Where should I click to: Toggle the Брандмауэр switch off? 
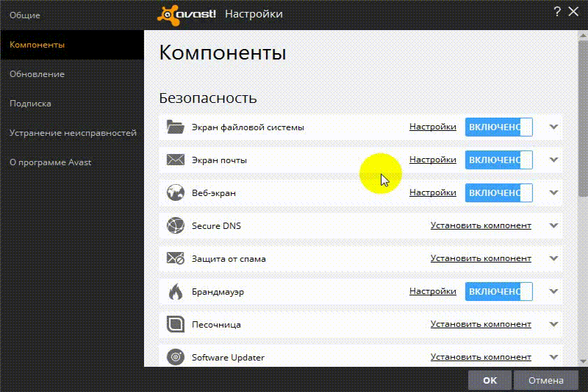(x=498, y=292)
